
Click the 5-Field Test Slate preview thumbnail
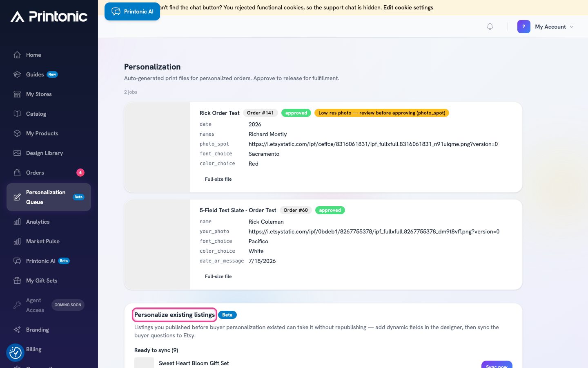point(157,245)
